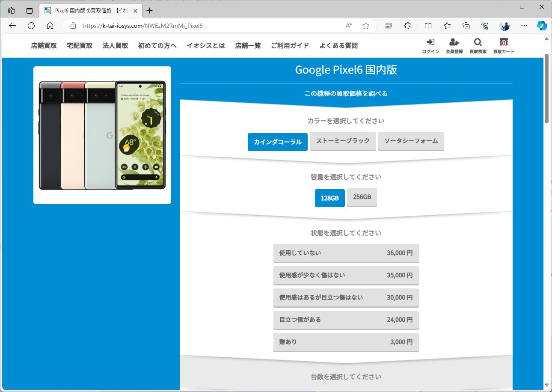Refresh the current page
Screen dimensions: 552x392
[x=31, y=26]
